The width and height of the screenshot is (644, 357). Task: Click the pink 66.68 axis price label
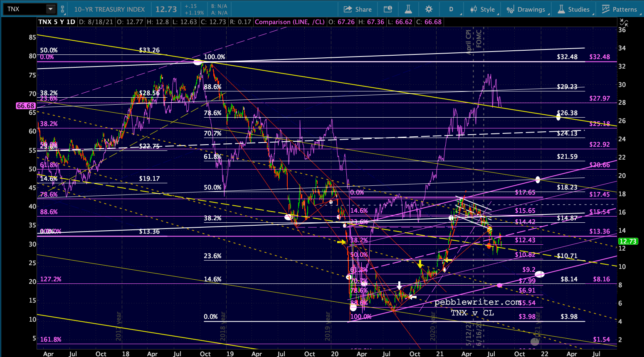(x=26, y=106)
